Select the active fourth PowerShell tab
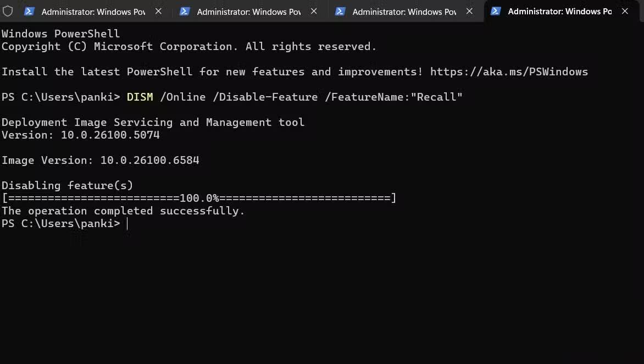This screenshot has width=644, height=364. tap(555, 11)
